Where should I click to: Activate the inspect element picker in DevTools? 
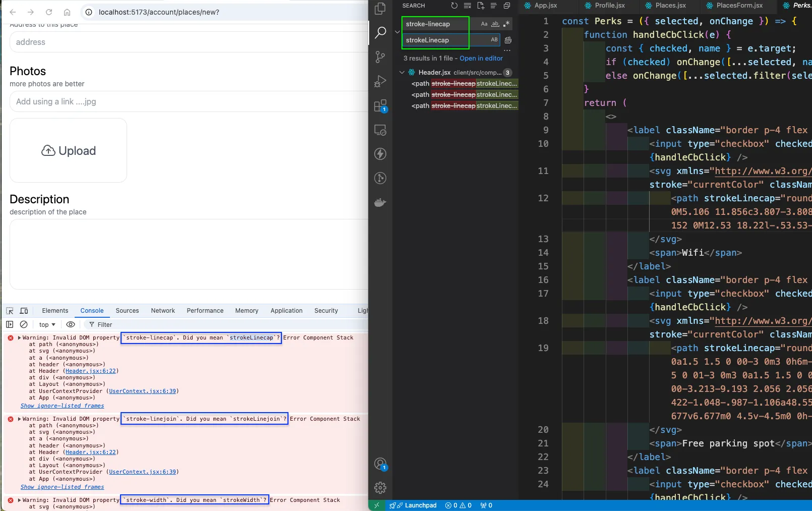pos(10,311)
